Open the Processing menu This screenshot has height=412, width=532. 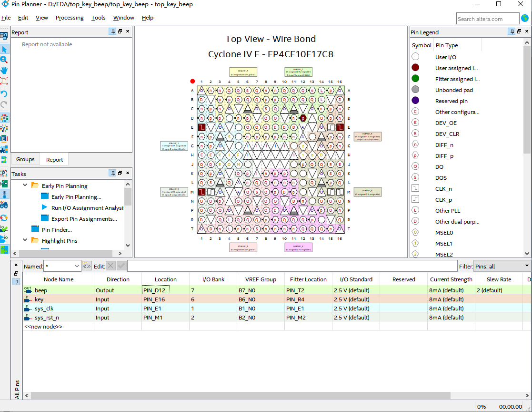(70, 18)
